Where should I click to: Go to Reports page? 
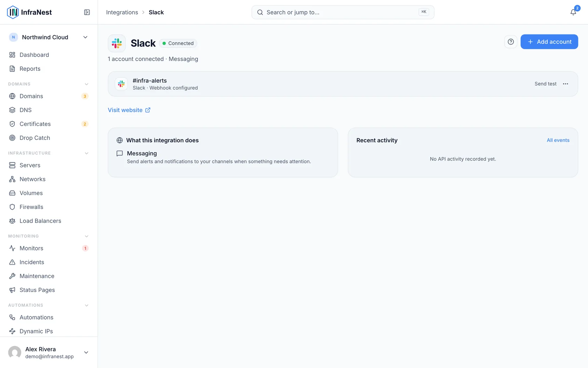pyautogui.click(x=49, y=69)
